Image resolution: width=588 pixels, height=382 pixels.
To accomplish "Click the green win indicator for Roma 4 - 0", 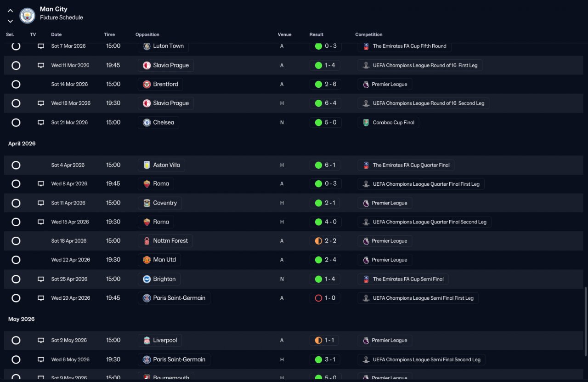I will (318, 222).
